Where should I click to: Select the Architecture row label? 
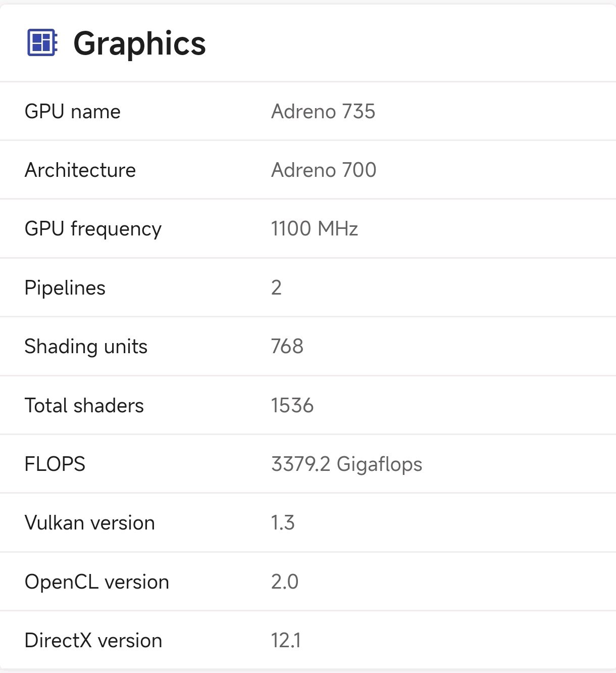pyautogui.click(x=80, y=170)
